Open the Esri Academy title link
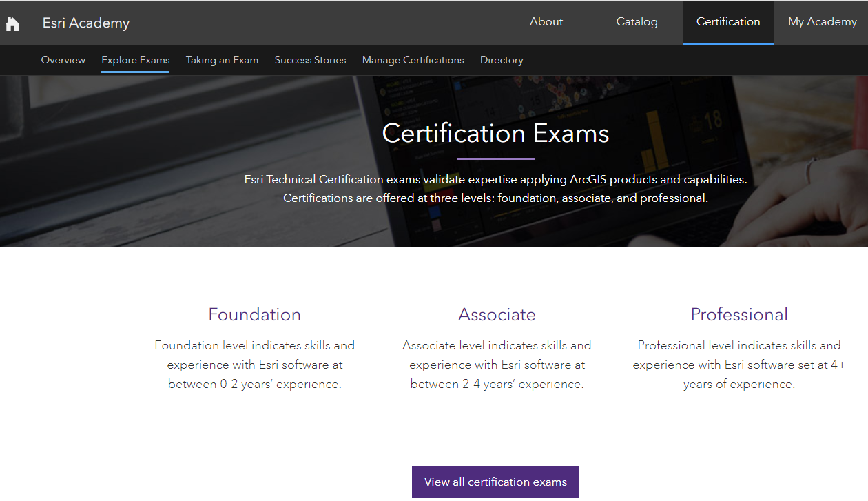 (86, 23)
